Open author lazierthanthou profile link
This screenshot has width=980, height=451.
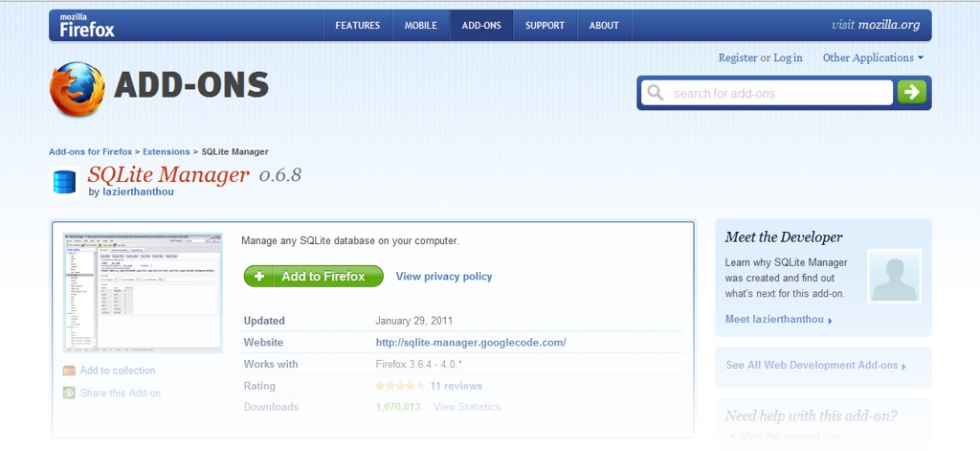138,192
